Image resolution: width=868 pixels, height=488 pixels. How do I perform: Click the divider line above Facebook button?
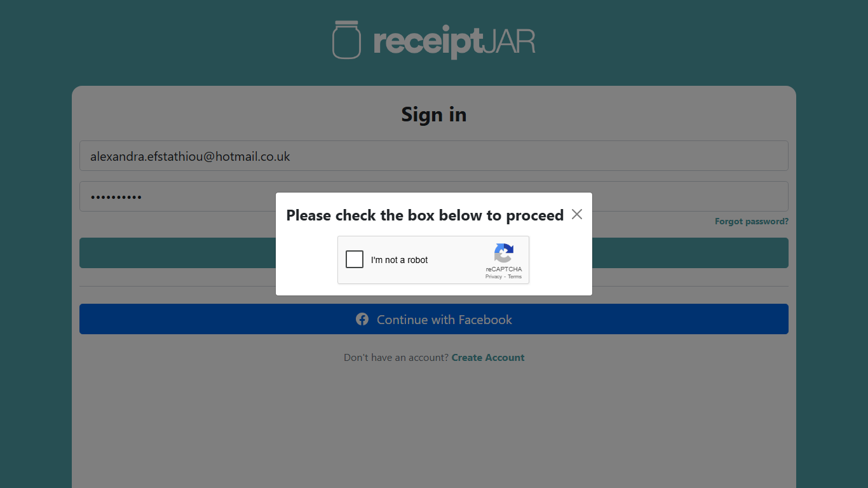coord(434,286)
